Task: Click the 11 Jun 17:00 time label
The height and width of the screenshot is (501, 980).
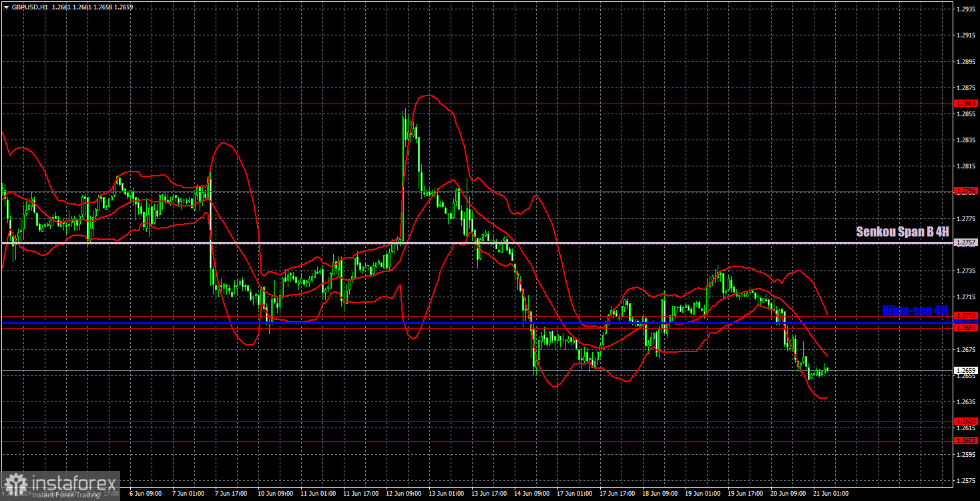Action: coord(361,494)
